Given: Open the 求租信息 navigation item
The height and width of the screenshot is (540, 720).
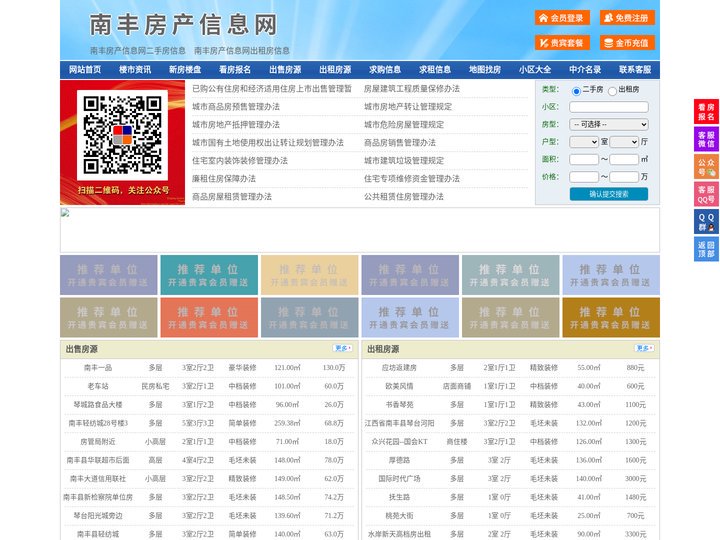Looking at the screenshot, I should click(x=435, y=70).
